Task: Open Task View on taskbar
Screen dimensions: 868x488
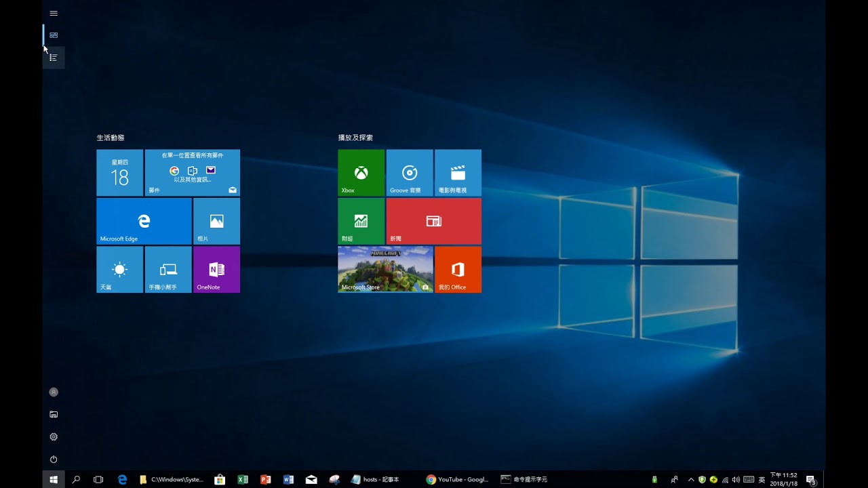Action: click(x=98, y=479)
